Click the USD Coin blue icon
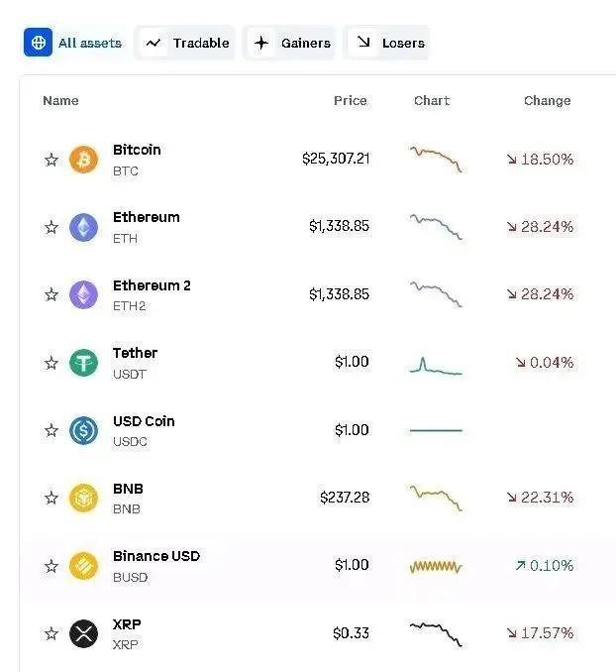The height and width of the screenshot is (672, 616). click(x=83, y=430)
